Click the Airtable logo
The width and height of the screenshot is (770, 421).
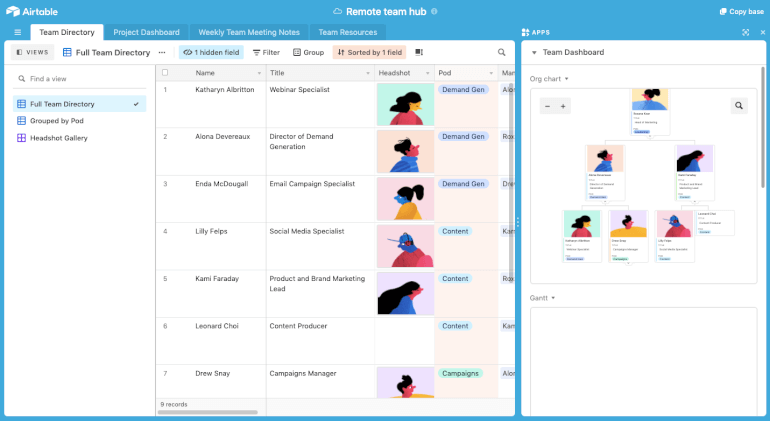point(32,11)
